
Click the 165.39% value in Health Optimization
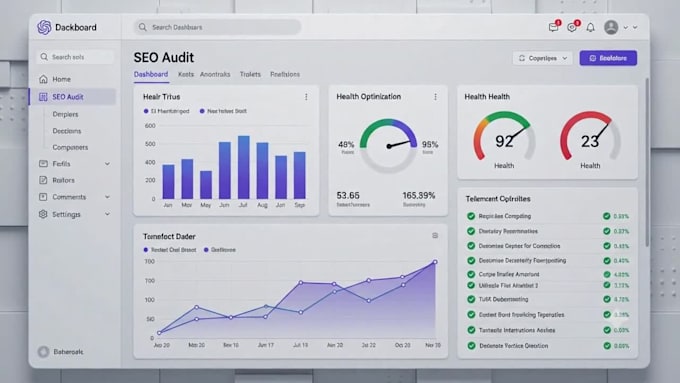[x=418, y=196]
